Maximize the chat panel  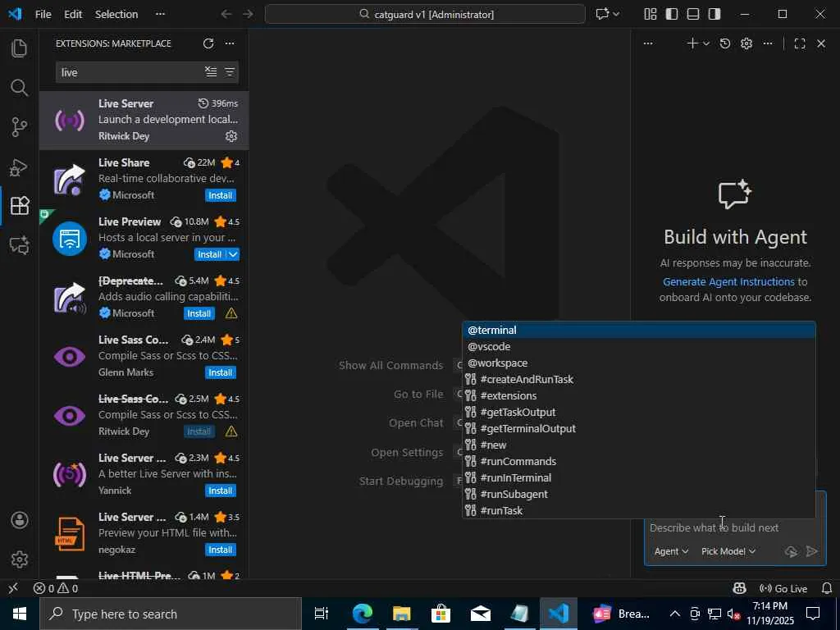(x=800, y=43)
